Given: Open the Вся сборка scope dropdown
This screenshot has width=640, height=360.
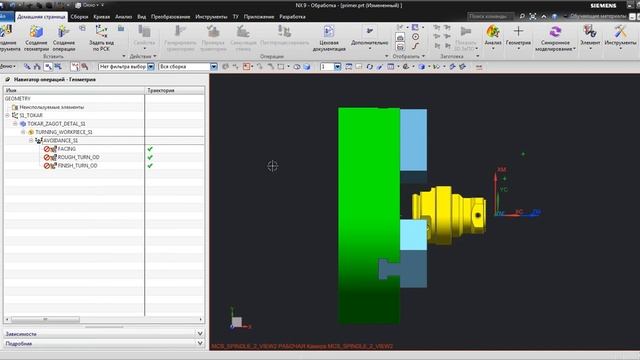Looking at the screenshot, I should coord(214,67).
